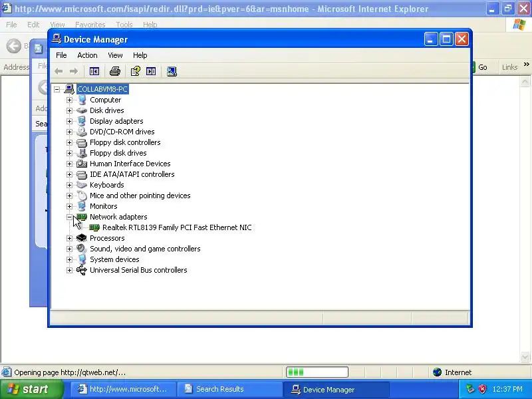Open Properties via the toolbar icon
Image resolution: width=532 pixels, height=399 pixels.
click(136, 71)
